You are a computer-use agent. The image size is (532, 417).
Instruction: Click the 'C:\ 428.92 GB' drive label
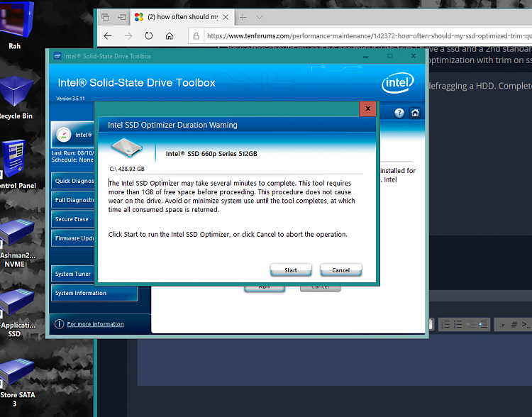127,169
